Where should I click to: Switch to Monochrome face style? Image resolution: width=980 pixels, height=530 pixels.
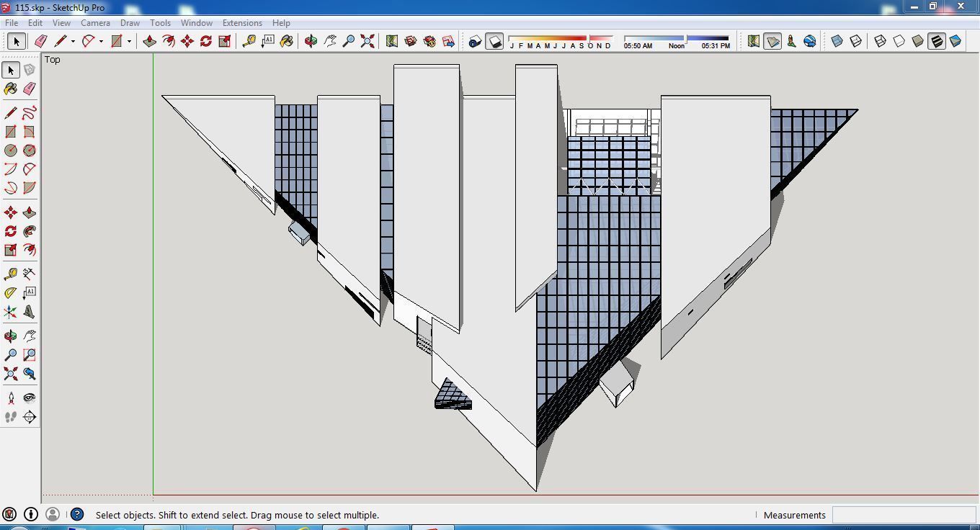point(955,42)
